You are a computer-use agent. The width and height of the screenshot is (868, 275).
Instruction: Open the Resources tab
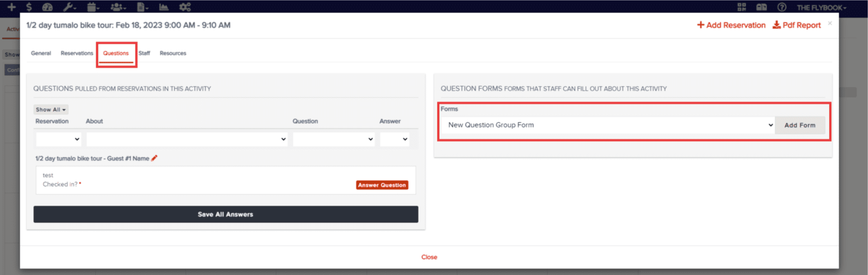click(173, 53)
